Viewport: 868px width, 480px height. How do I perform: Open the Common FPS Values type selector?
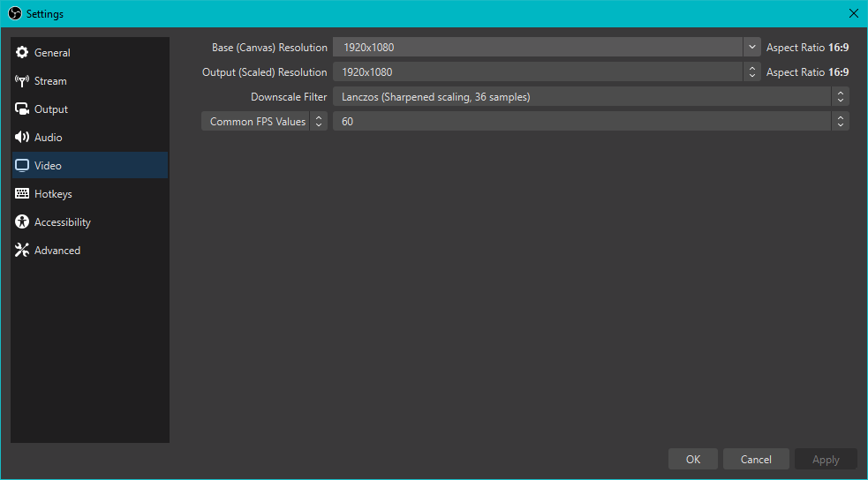coord(264,122)
